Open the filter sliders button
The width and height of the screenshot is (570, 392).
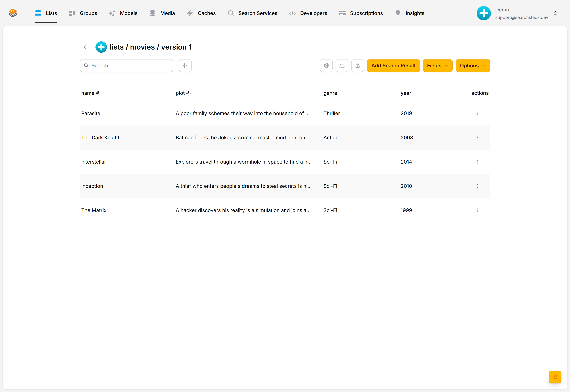click(185, 66)
